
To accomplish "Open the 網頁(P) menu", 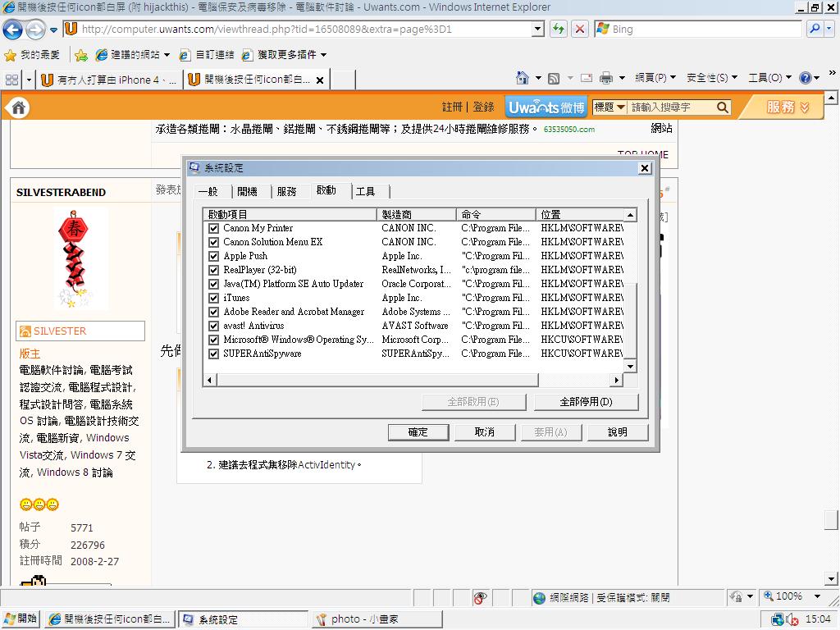I will (x=655, y=78).
